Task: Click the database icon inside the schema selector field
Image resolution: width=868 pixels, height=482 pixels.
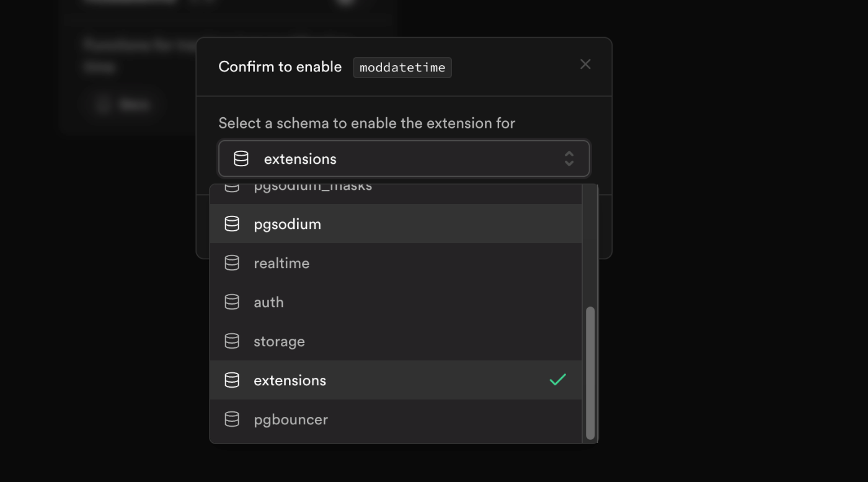Action: point(241,158)
